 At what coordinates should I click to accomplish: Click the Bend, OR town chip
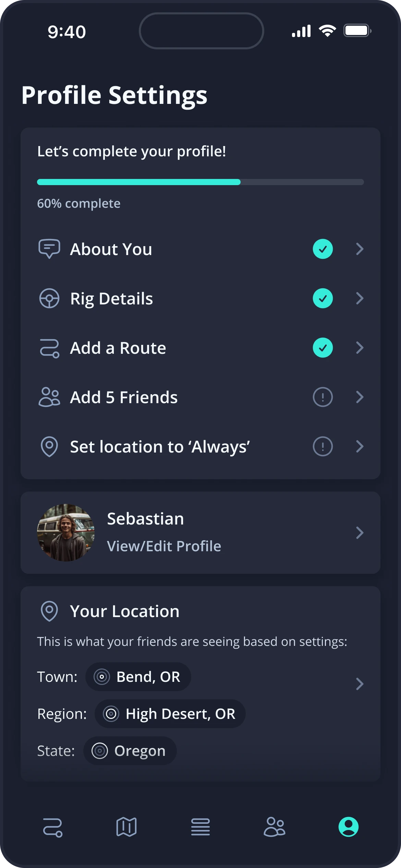tap(138, 677)
